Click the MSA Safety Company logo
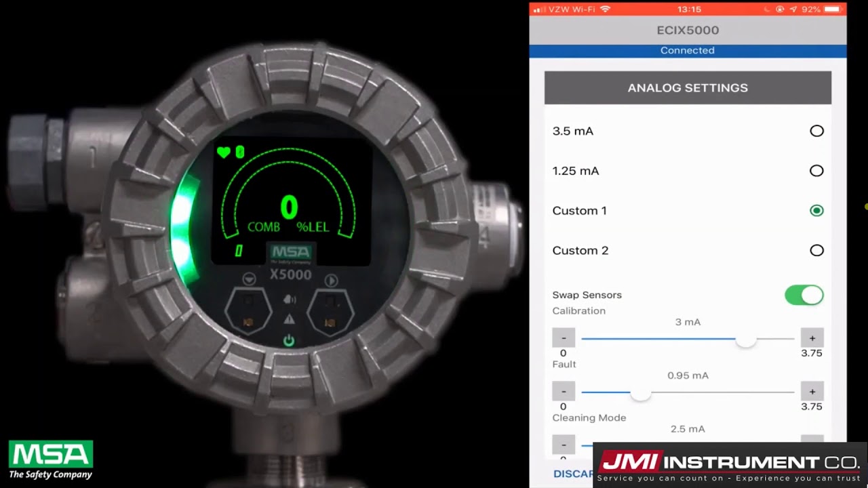The width and height of the screenshot is (868, 488). pos(51,460)
